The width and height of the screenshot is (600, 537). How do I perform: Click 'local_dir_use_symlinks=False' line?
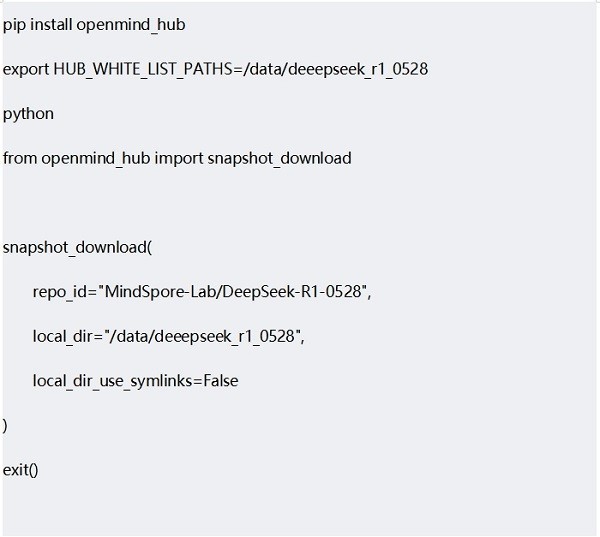[x=136, y=381]
